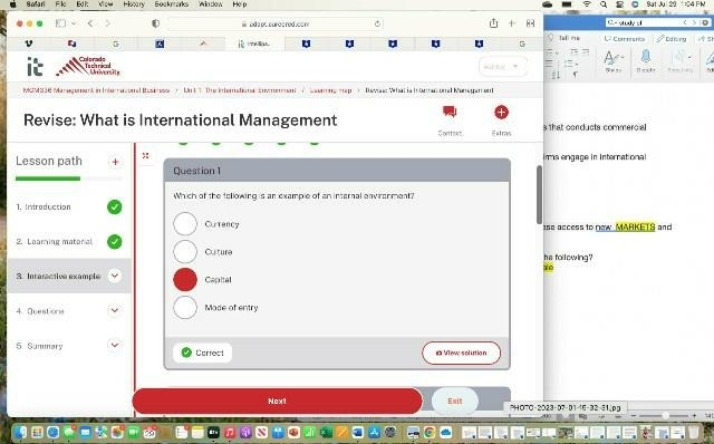Open the Window menu
The height and width of the screenshot is (444, 714).
tap(210, 4)
